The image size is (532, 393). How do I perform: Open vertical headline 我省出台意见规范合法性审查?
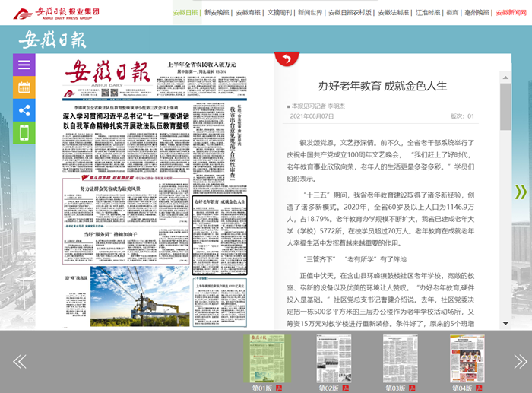(x=233, y=143)
